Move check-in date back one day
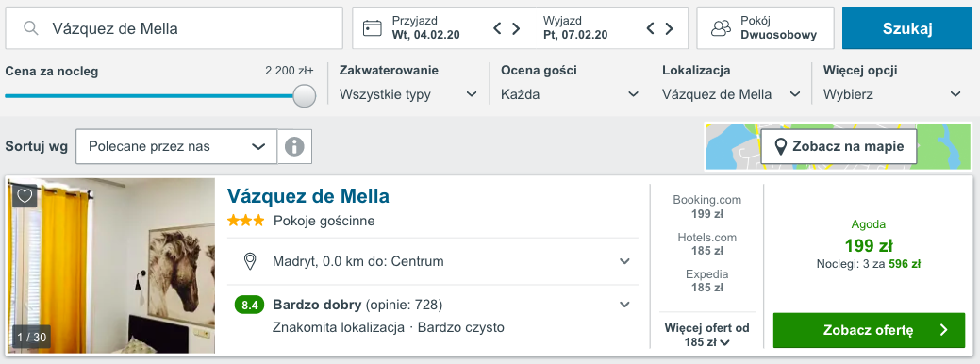Screen dimensions: 980x364 pos(497,28)
